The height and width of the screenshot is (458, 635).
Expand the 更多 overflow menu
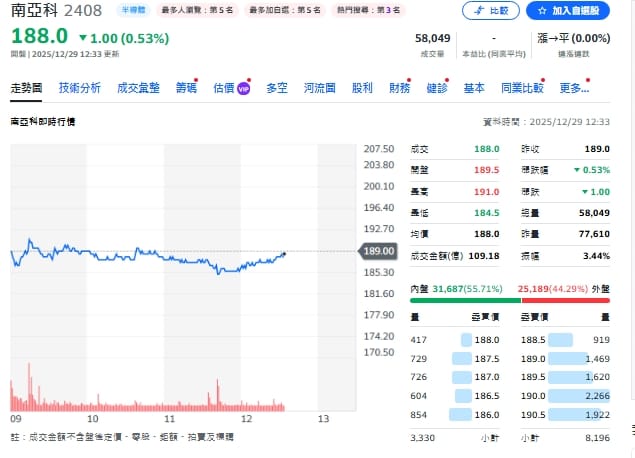point(574,88)
